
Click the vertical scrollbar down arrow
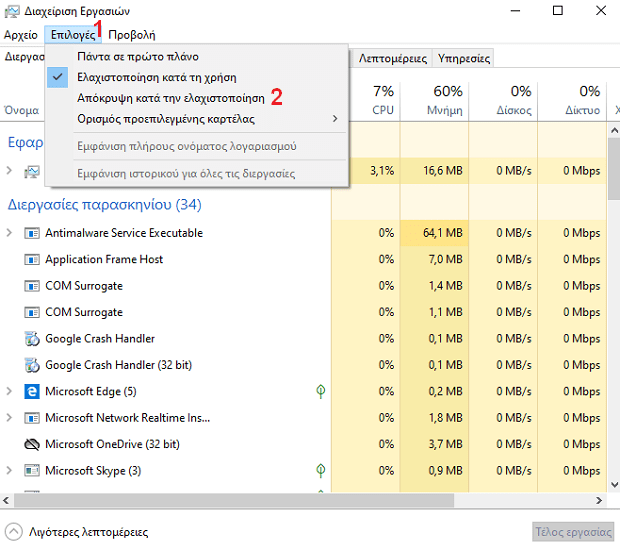click(614, 484)
